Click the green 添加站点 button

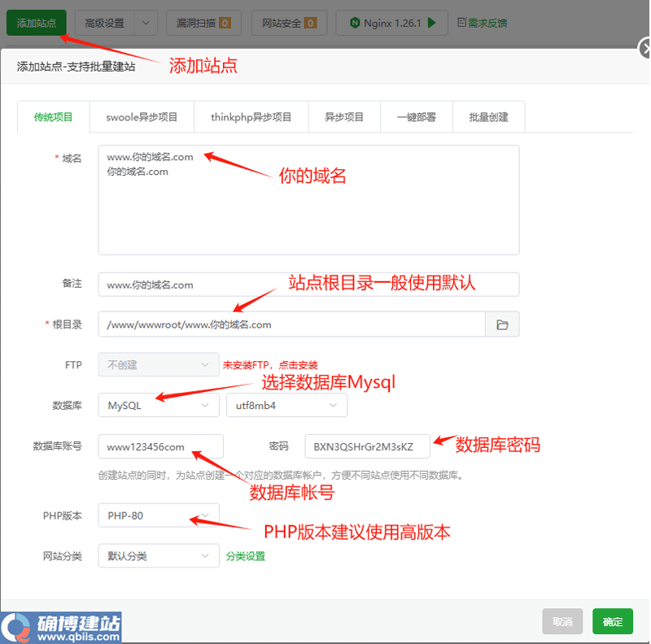35,23
